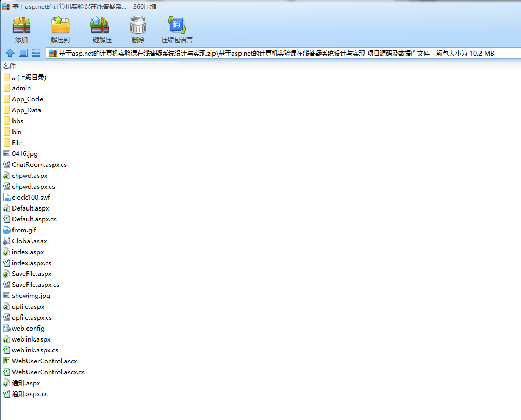This screenshot has height=420, width=521.
Task: Click the 解压到 (Extract to) icon
Action: click(60, 25)
